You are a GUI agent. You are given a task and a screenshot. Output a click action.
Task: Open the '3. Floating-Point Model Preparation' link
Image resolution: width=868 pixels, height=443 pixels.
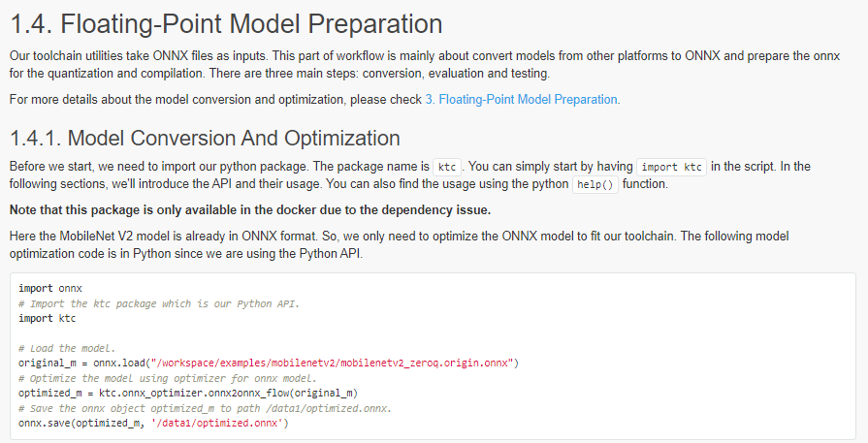click(521, 100)
